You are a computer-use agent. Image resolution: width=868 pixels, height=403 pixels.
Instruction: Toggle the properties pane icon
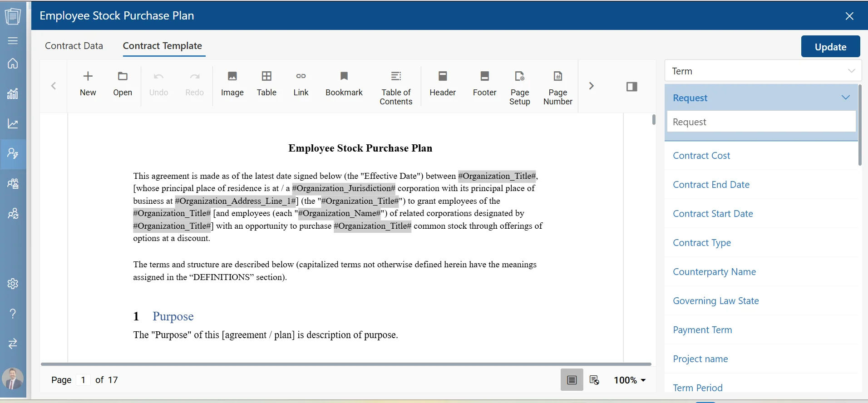click(x=632, y=86)
